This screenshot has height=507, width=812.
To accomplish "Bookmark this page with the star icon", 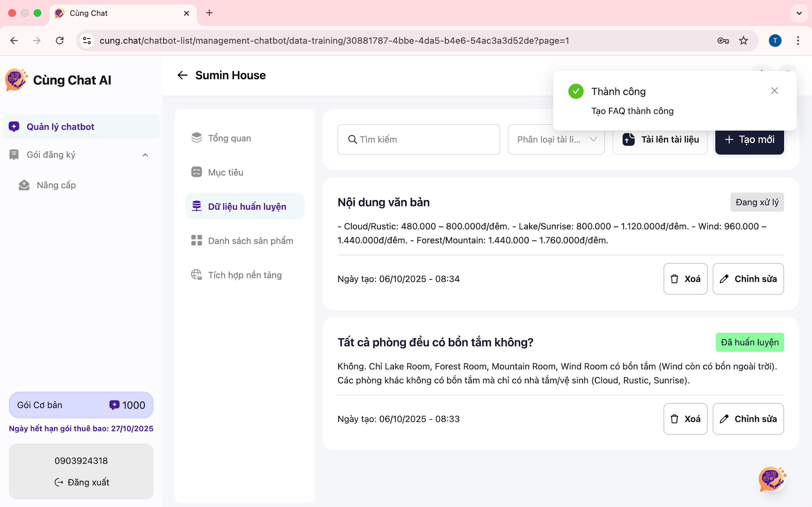I will click(743, 41).
